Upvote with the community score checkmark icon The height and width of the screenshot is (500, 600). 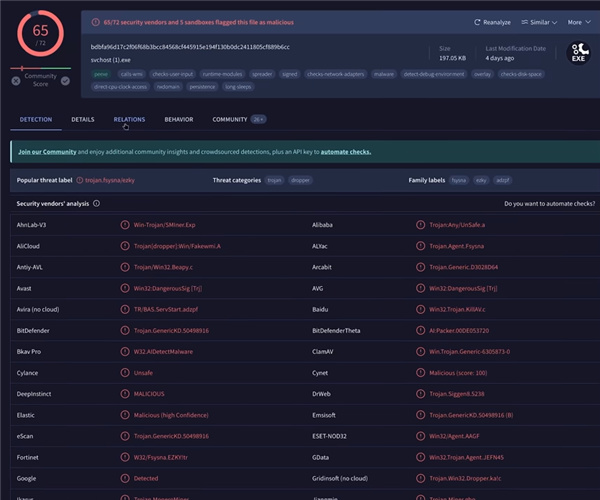tap(65, 81)
